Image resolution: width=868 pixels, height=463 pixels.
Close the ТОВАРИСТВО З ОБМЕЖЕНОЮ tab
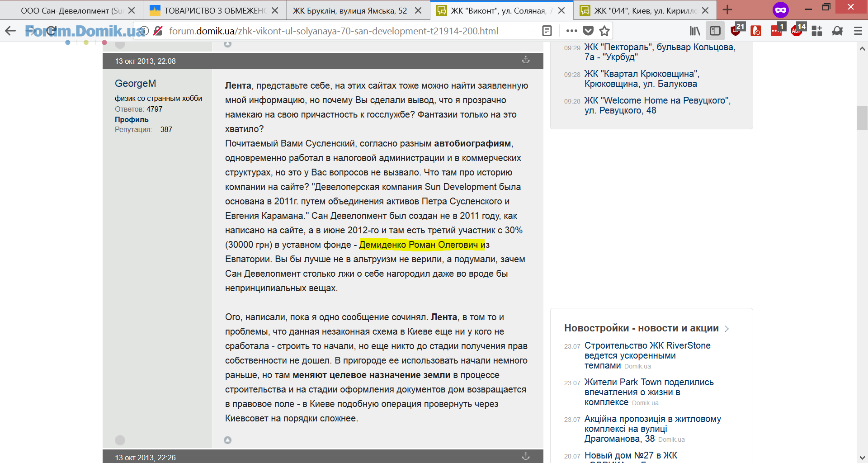tap(275, 10)
